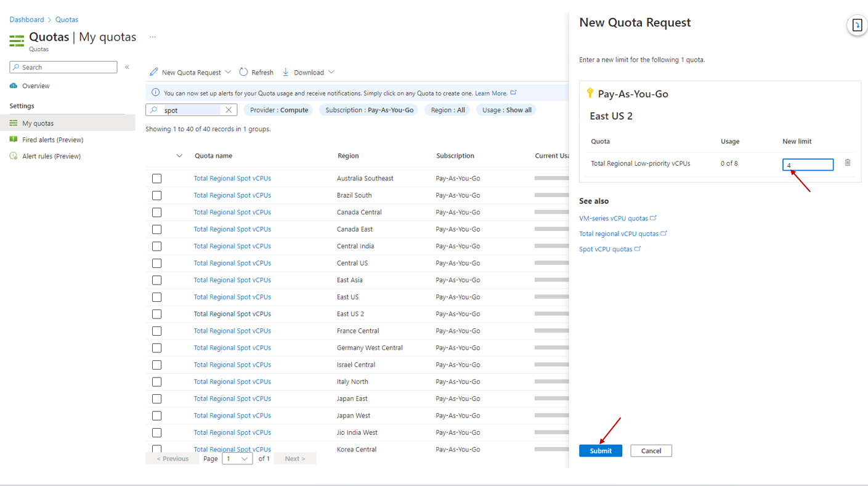Open Alert rules (Preview) in the sidebar
The height and width of the screenshot is (486, 868).
pos(51,156)
